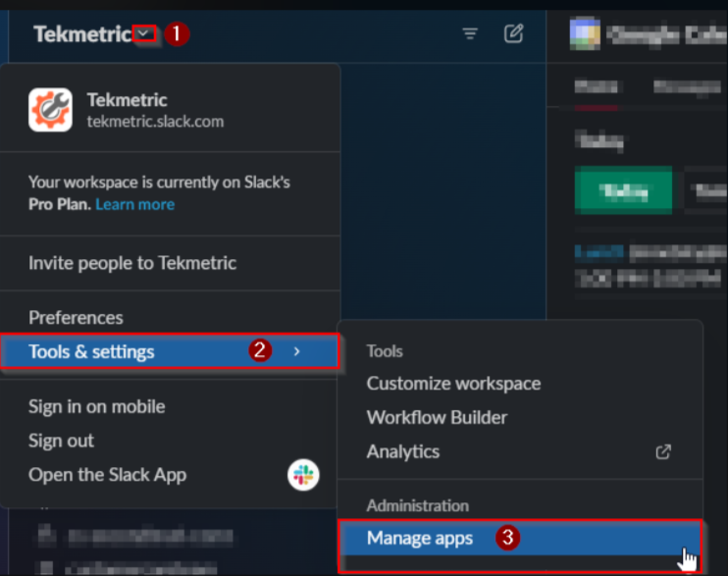728x576 pixels.
Task: Click the external link icon next to Analytics
Action: [x=663, y=451]
